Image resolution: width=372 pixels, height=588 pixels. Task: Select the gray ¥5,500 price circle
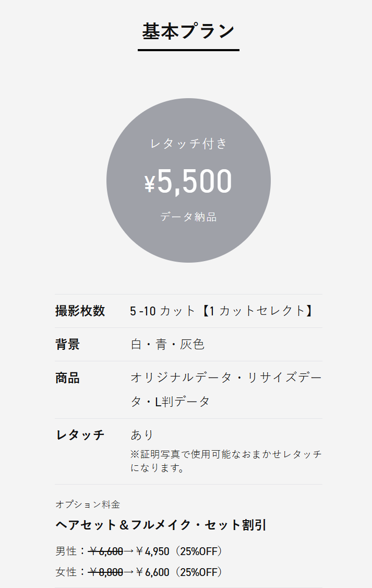tap(188, 180)
